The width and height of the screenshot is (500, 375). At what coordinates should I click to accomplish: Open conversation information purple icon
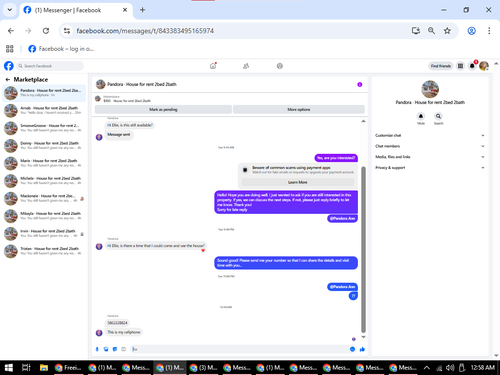[360, 84]
